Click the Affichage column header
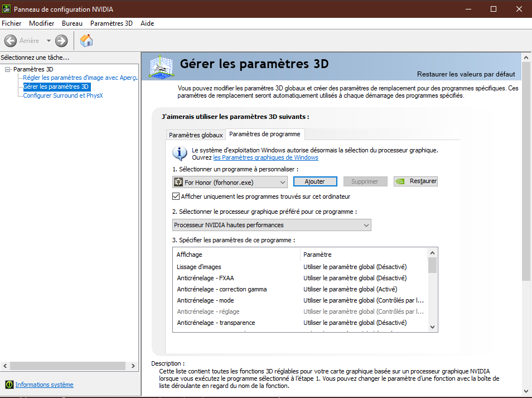Viewport: 532px width, 398px height. tap(236, 255)
